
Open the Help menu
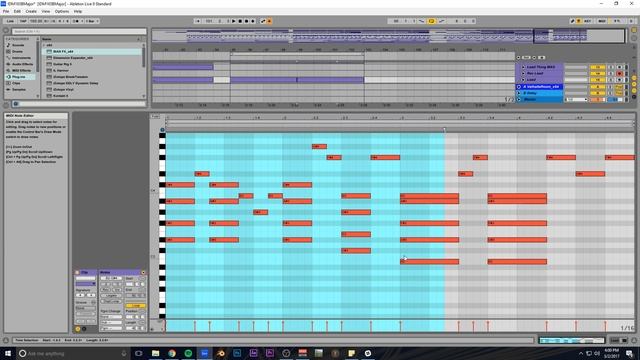coord(78,11)
